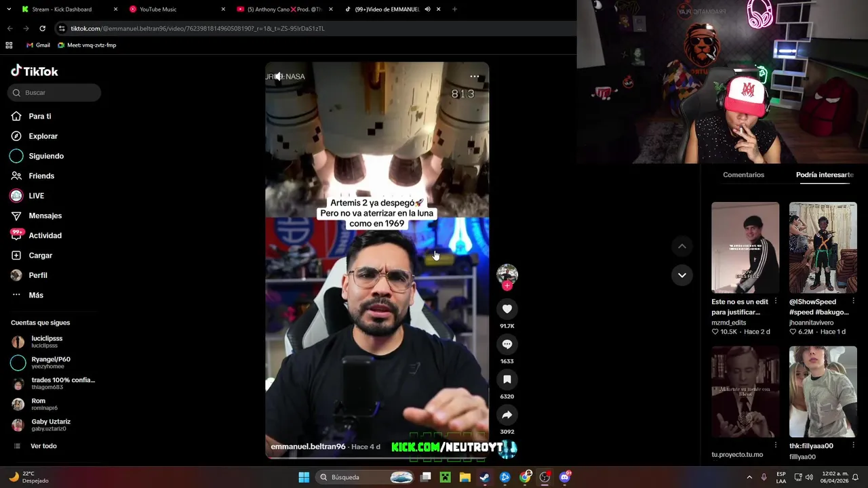Switch to Podría interesarte tab
The height and width of the screenshot is (488, 868).
pyautogui.click(x=825, y=175)
